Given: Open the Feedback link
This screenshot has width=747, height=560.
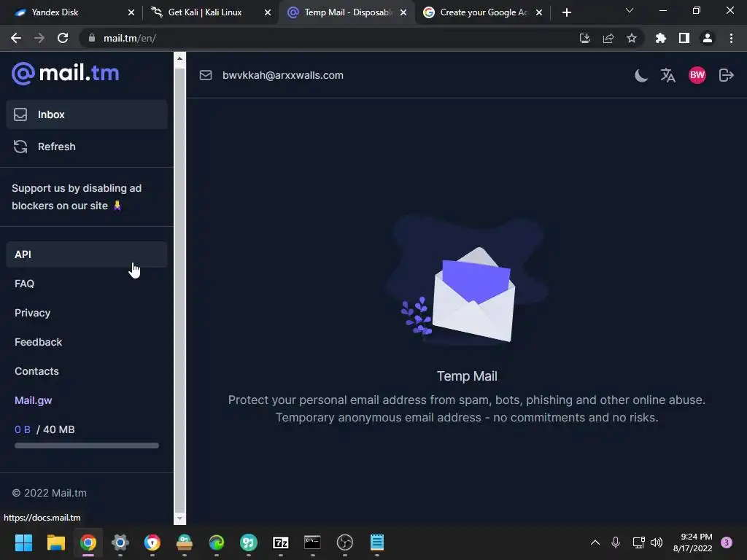Looking at the screenshot, I should (38, 342).
